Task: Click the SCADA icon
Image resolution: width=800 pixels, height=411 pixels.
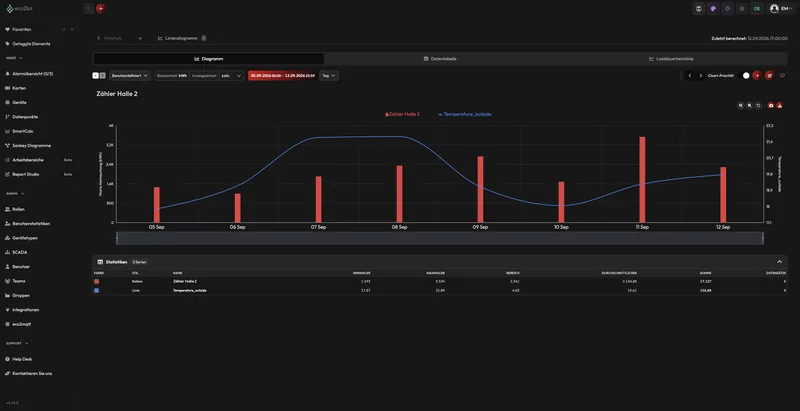Action: click(x=8, y=252)
